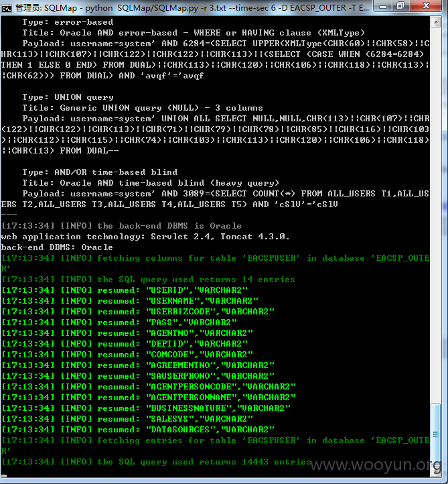Click the "BUSINESSNATURE","VARCHAR2" line
This screenshot has width=448, height=484.
[146, 408]
